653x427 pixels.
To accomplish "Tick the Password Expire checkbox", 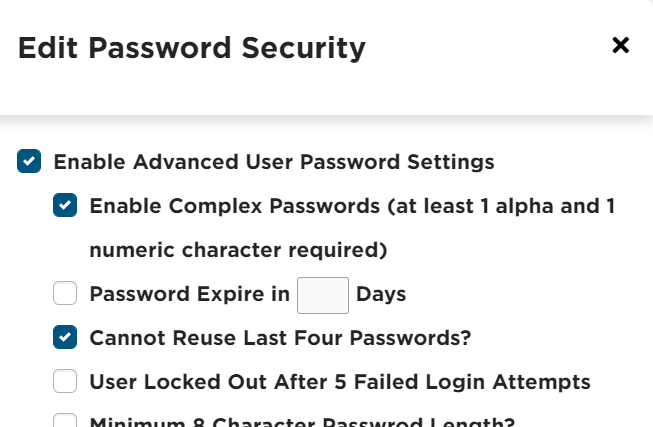I will point(65,294).
